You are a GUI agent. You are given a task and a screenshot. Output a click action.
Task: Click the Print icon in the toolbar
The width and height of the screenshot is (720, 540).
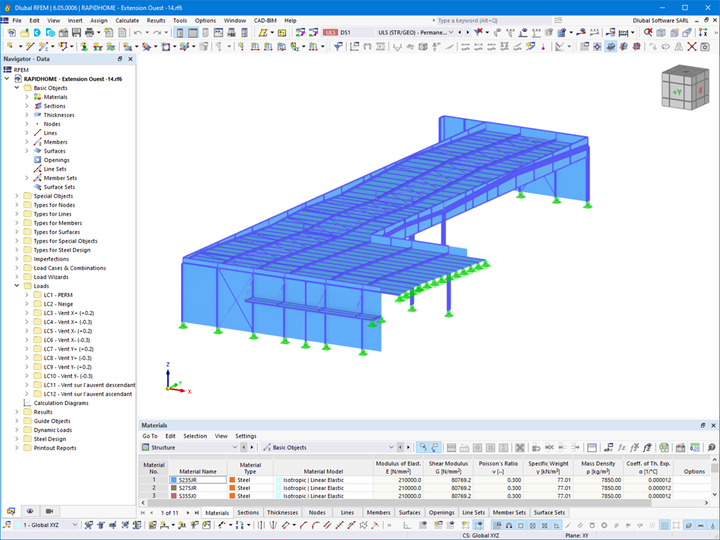[x=89, y=33]
